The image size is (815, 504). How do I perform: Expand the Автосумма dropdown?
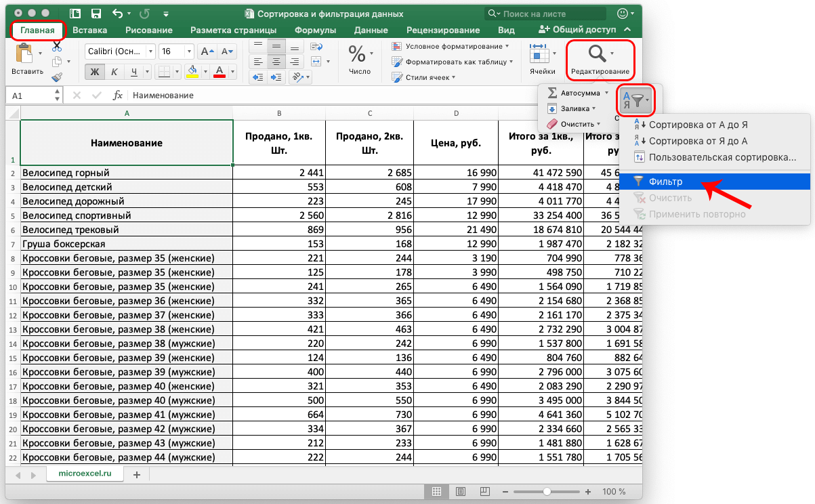coord(606,93)
